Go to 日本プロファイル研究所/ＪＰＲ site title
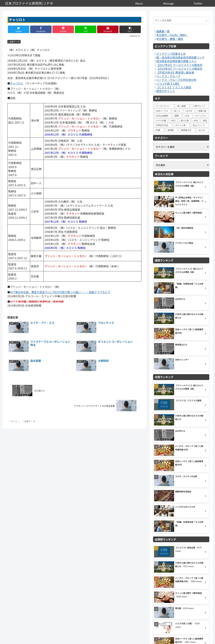The width and height of the screenshot is (215, 644). (x=29, y=4)
